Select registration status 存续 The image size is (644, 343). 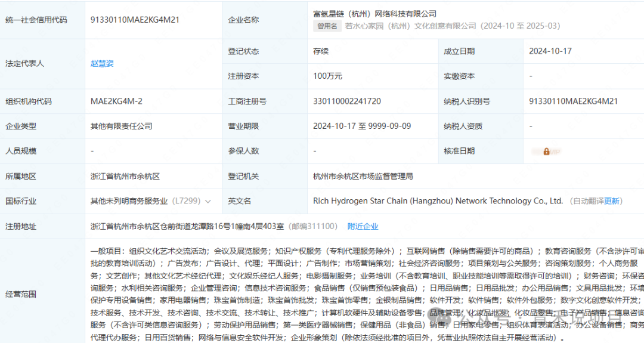click(x=321, y=51)
